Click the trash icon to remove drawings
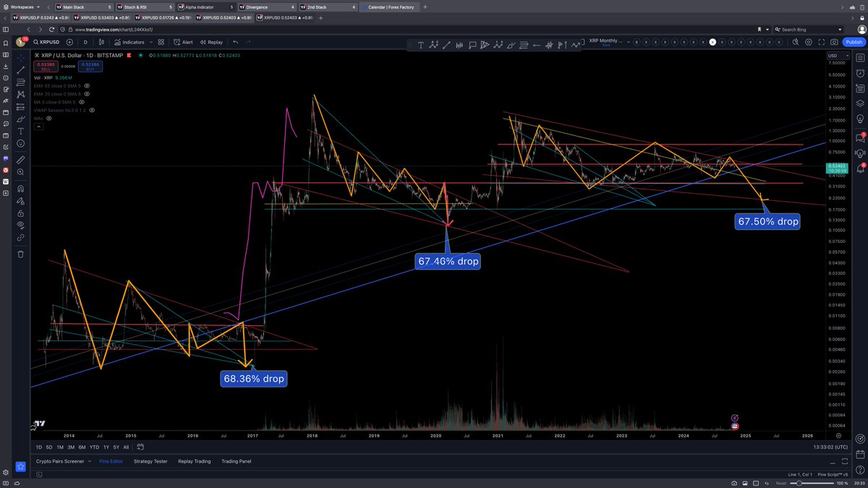The height and width of the screenshot is (488, 868). [20, 254]
